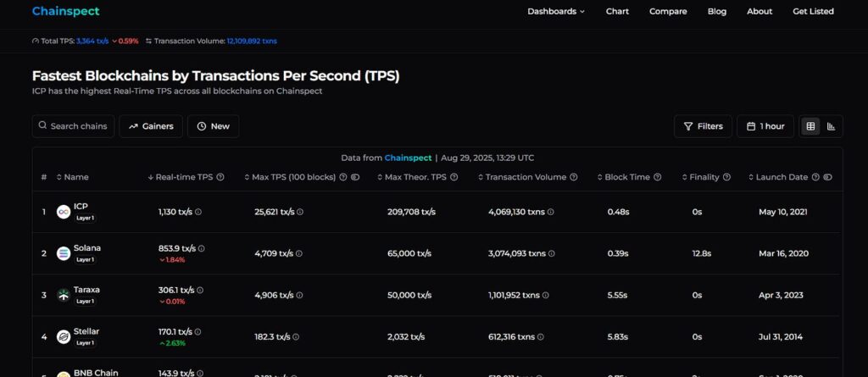Info icon next to 182.3 tx/s
868x377 pixels.
point(296,336)
